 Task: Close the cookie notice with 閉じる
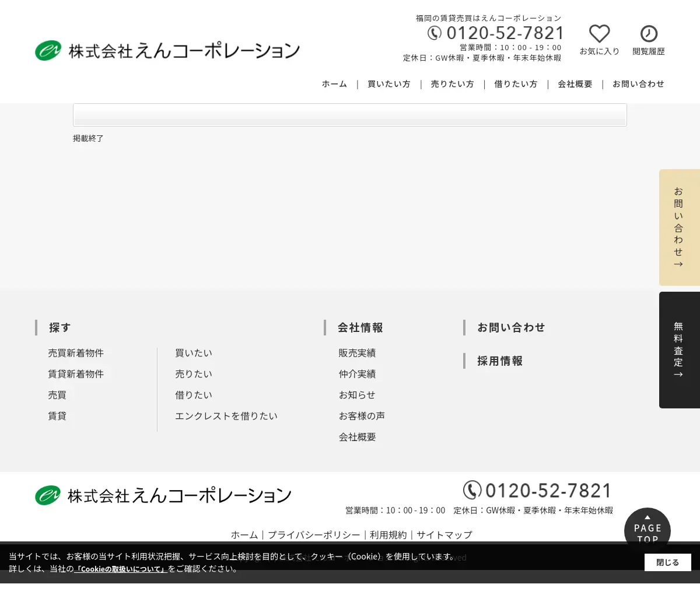(x=668, y=562)
